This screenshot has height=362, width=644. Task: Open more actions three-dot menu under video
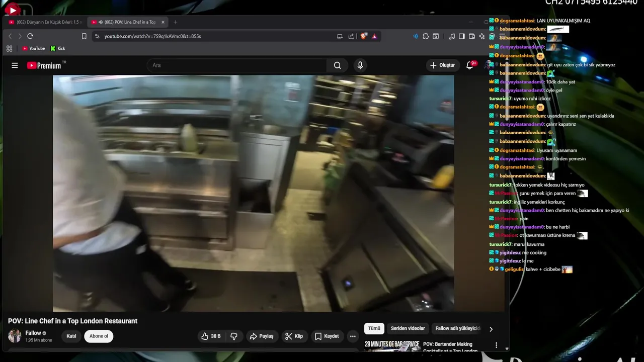coord(353,336)
